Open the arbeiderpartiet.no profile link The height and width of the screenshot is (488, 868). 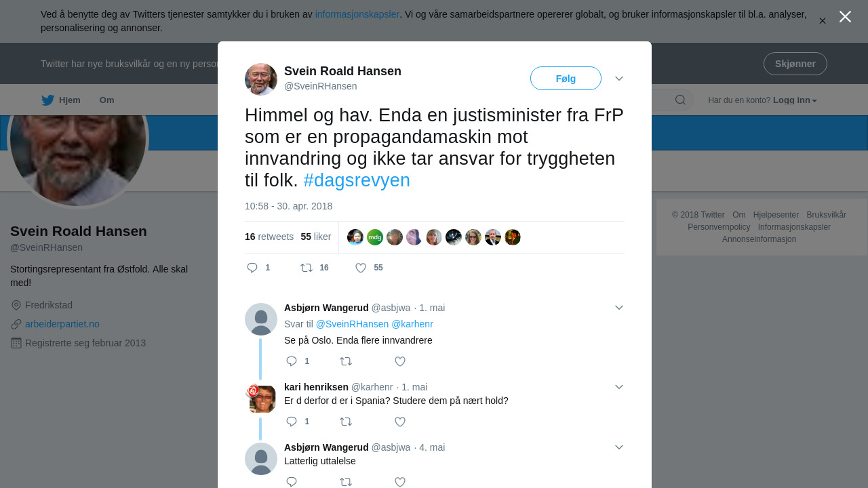62,324
